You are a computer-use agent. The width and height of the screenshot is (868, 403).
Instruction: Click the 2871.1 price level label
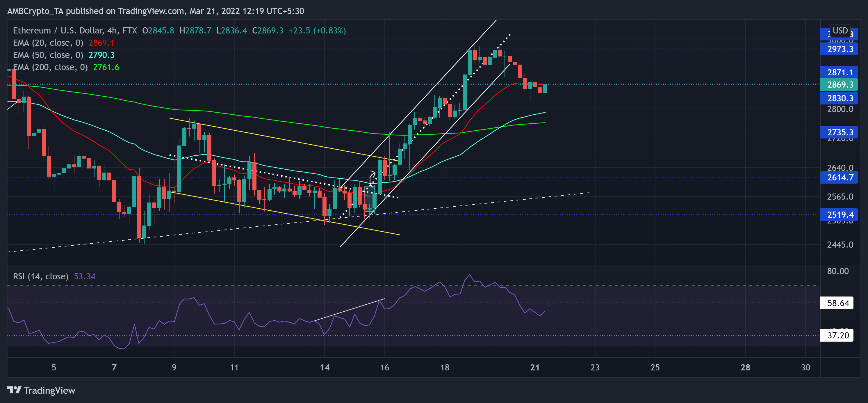pyautogui.click(x=839, y=72)
